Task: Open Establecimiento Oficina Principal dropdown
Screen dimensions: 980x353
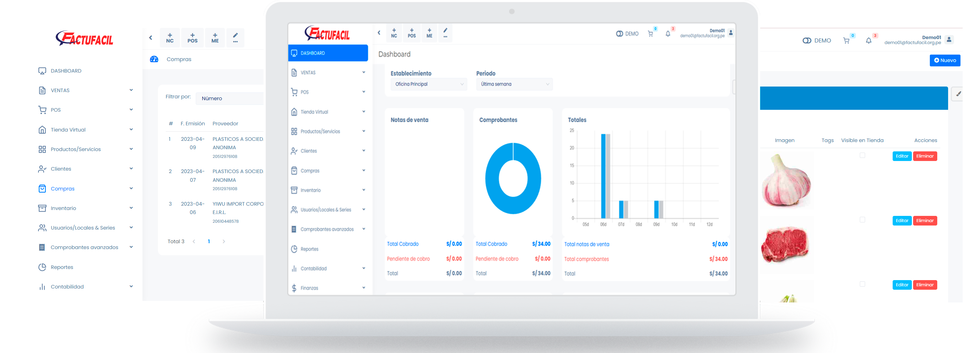Action: point(429,84)
